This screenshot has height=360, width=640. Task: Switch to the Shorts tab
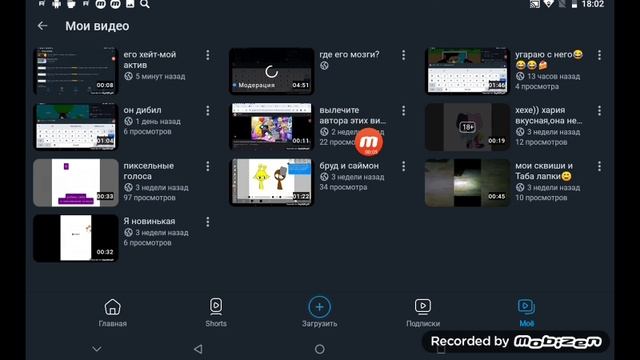(216, 313)
